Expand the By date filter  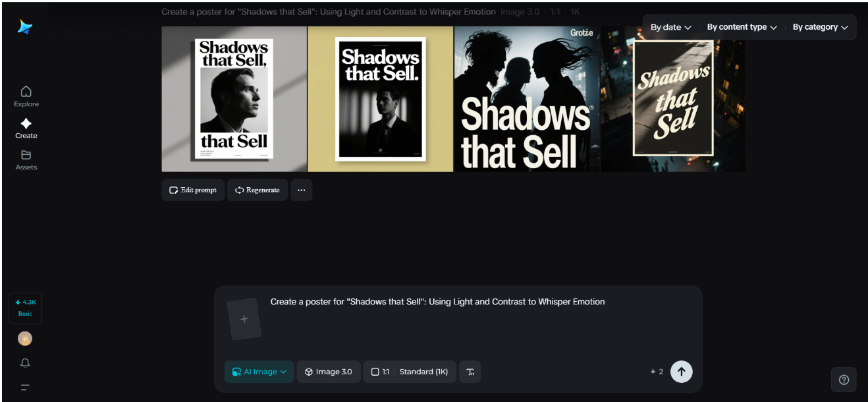pos(670,27)
